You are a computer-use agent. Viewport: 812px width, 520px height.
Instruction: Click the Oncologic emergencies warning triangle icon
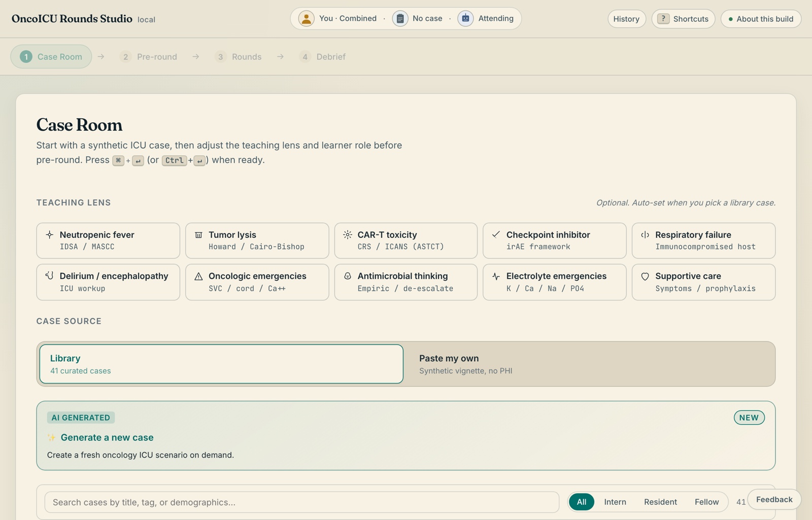pos(198,276)
